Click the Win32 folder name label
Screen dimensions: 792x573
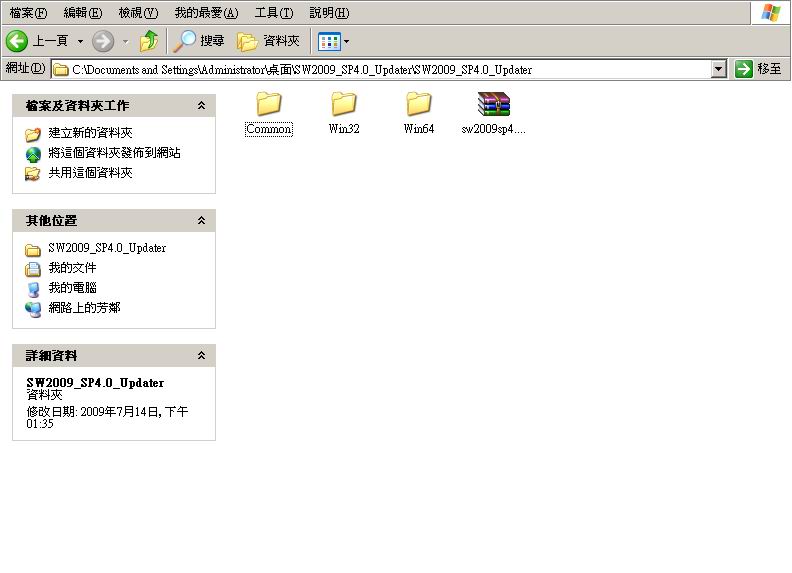[344, 129]
